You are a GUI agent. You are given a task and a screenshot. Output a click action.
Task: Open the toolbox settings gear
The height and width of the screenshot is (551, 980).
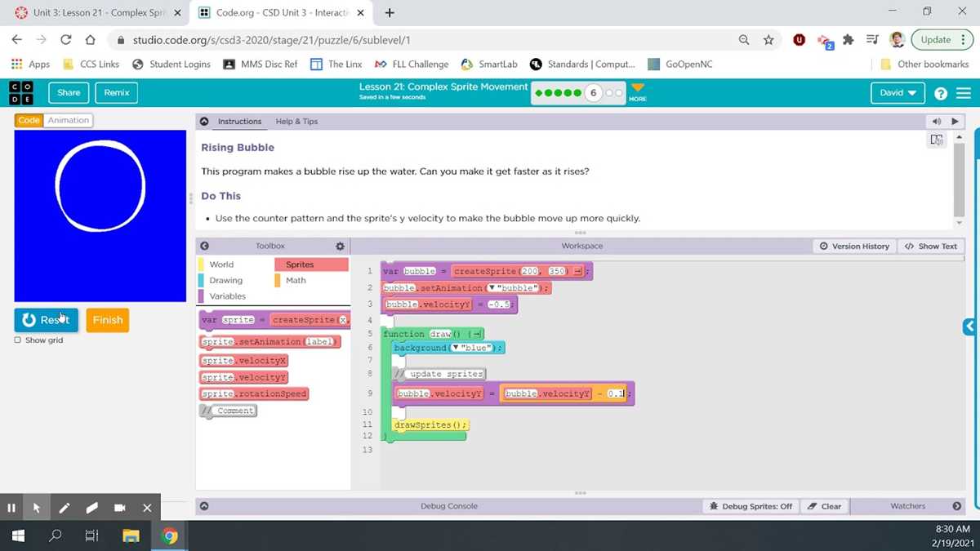[x=340, y=246]
